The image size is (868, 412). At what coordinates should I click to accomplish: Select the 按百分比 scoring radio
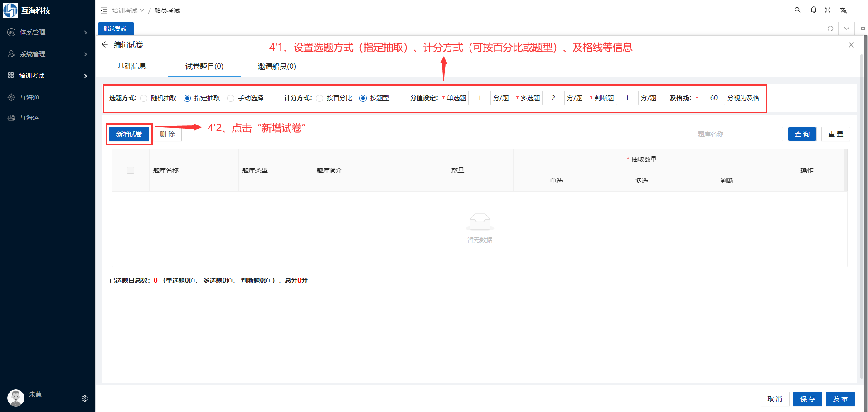coord(320,98)
